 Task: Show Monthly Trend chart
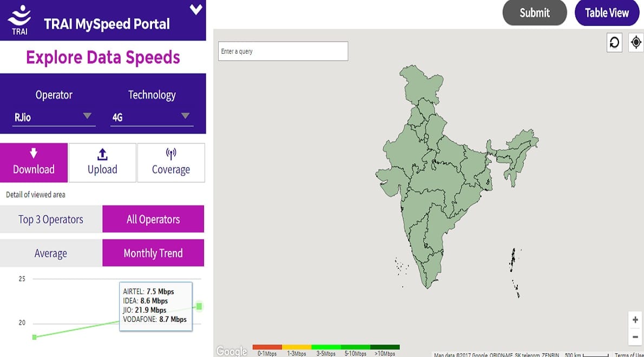click(153, 253)
